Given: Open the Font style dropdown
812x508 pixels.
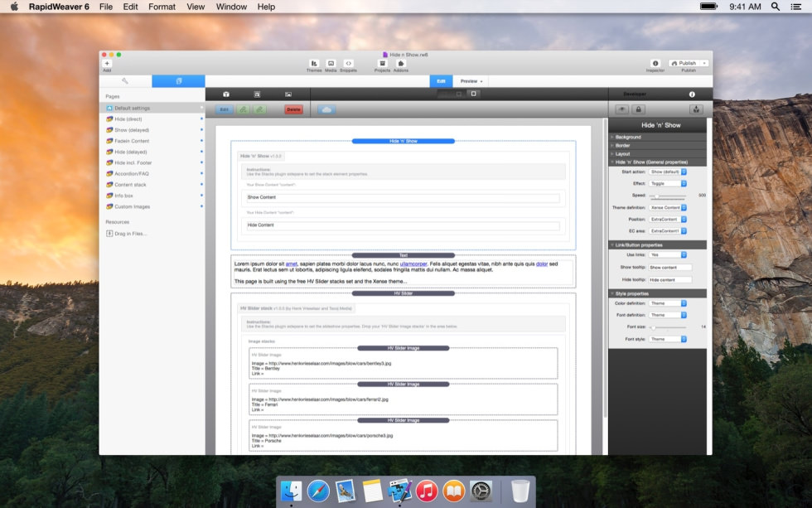Looking at the screenshot, I should coord(668,339).
